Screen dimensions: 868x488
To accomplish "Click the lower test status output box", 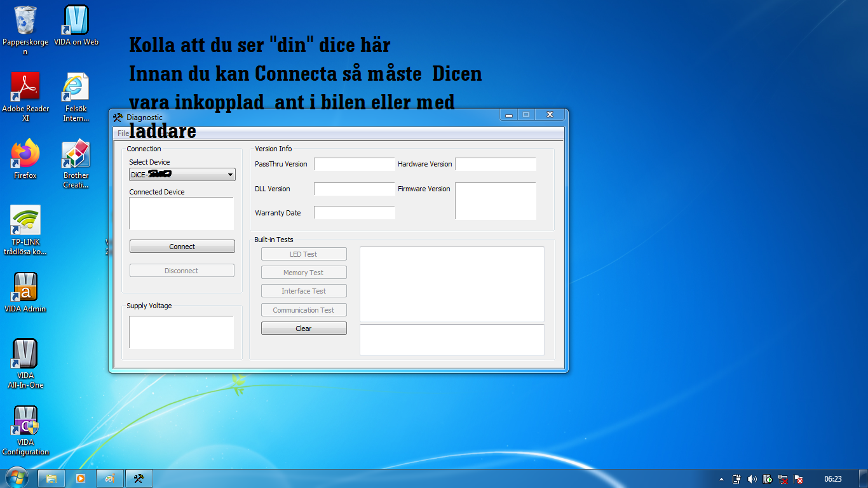I will (x=452, y=340).
